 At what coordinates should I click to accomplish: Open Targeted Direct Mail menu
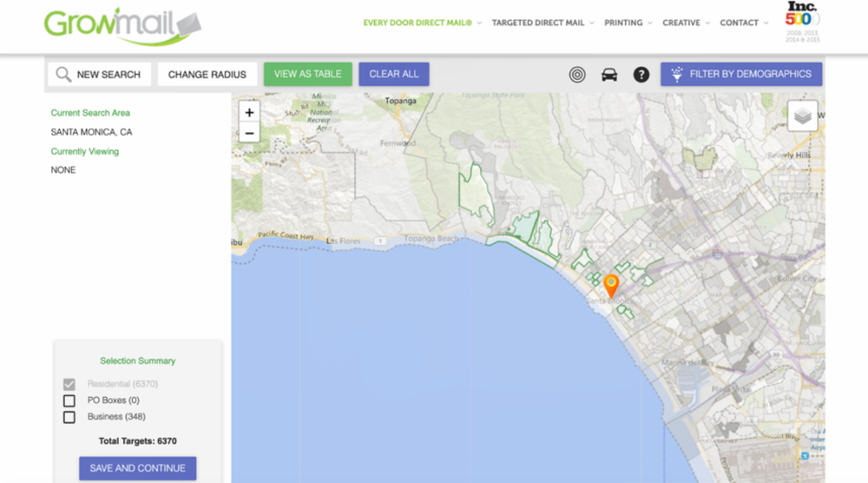[538, 23]
